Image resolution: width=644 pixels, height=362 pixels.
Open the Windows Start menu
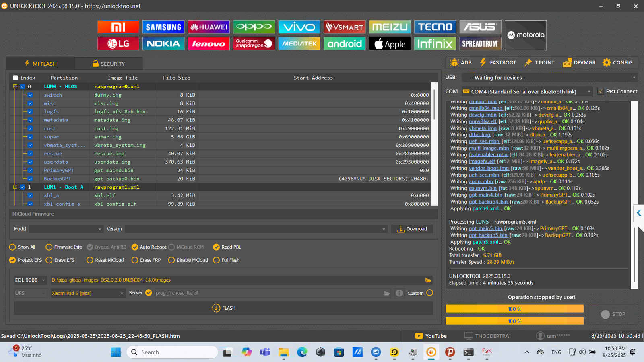click(x=116, y=352)
